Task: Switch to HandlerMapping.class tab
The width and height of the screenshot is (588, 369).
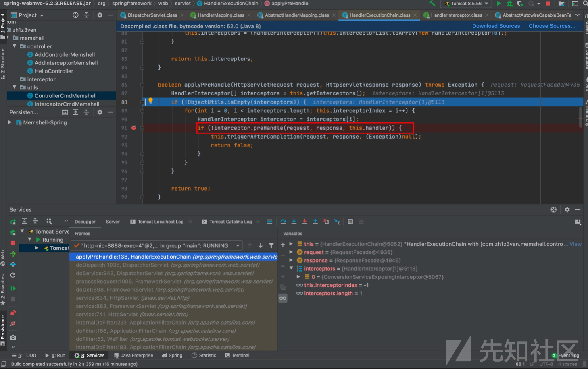Action: click(221, 15)
